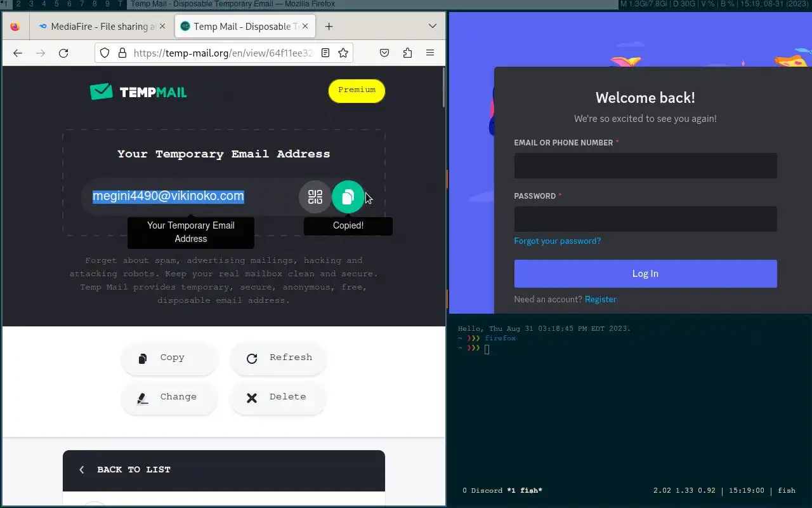This screenshot has height=508, width=812.
Task: Close the MediaFire tab
Action: 162,27
